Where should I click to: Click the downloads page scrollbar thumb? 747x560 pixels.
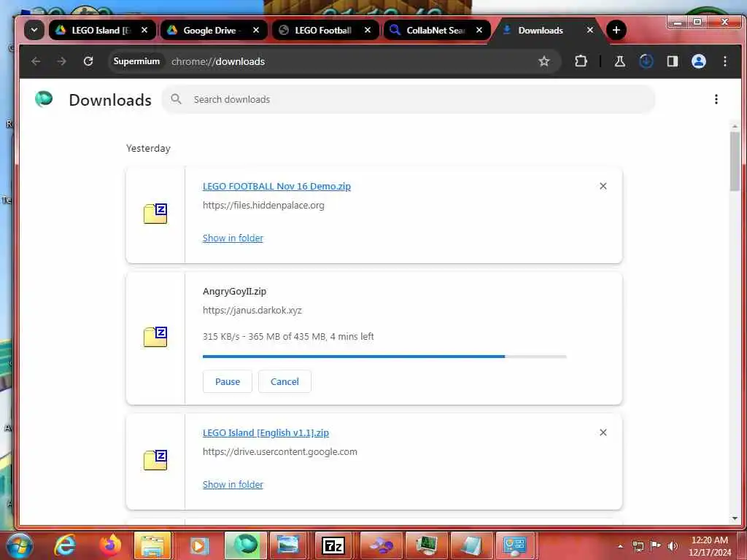[735, 161]
